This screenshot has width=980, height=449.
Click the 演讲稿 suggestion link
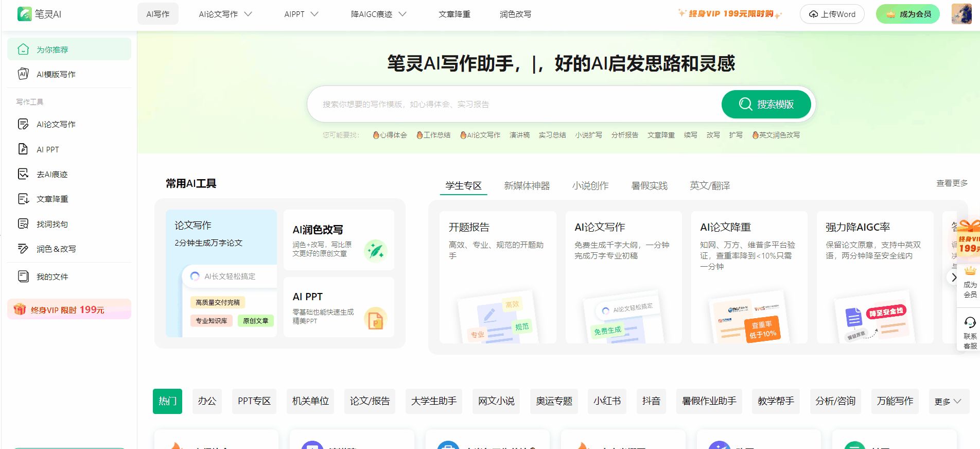click(519, 135)
